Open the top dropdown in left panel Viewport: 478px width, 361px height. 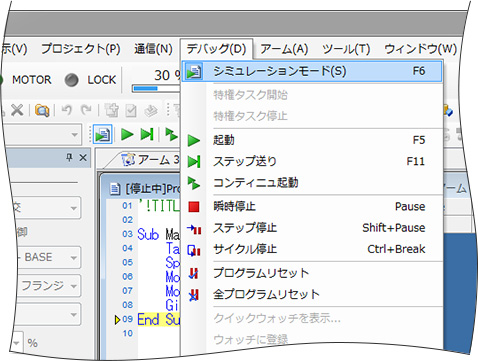pos(74,208)
